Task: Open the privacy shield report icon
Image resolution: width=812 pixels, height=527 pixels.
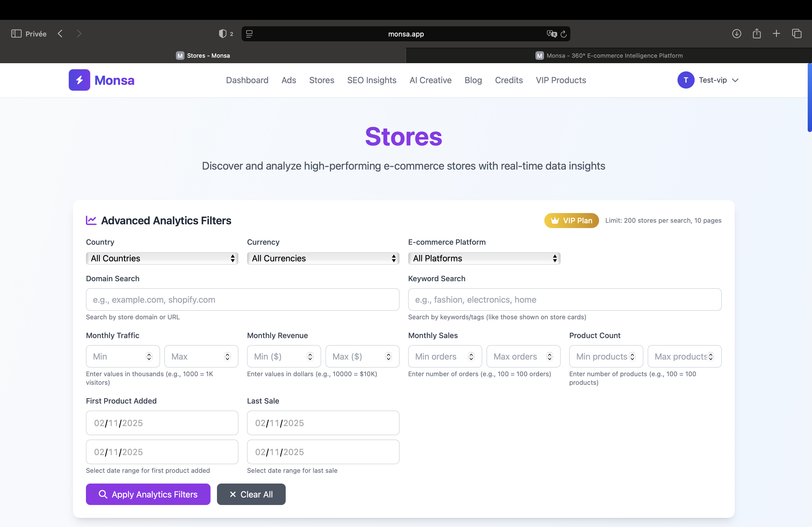Action: 222,33
